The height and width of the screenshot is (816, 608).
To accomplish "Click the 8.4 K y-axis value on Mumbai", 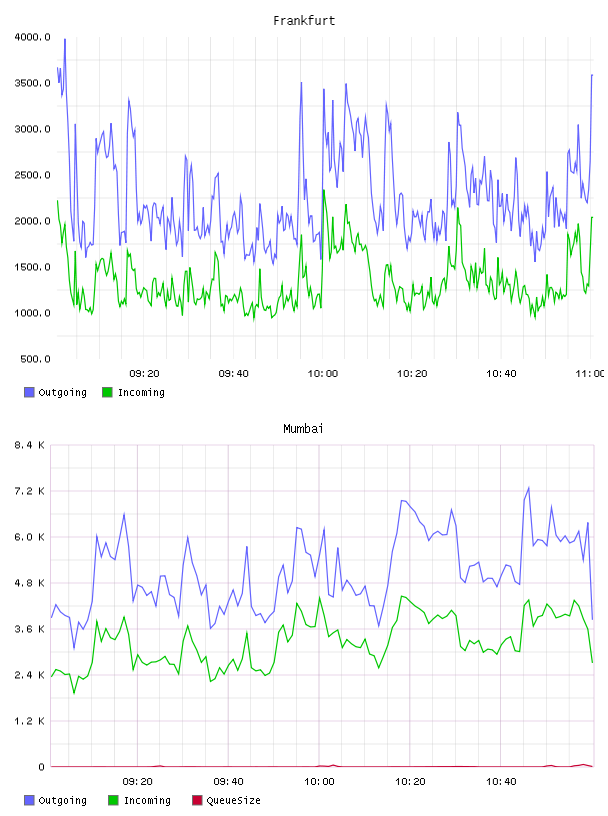I will click(x=29, y=445).
